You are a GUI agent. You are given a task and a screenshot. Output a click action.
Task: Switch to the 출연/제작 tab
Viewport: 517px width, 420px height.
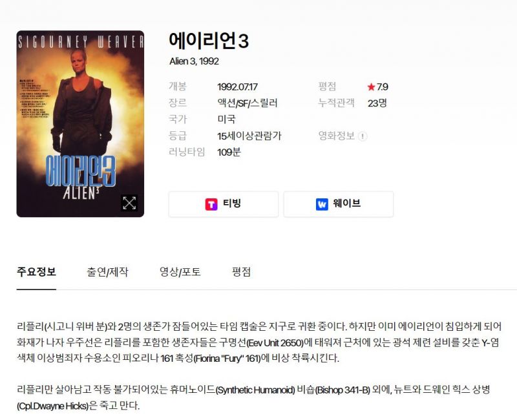pyautogui.click(x=107, y=272)
